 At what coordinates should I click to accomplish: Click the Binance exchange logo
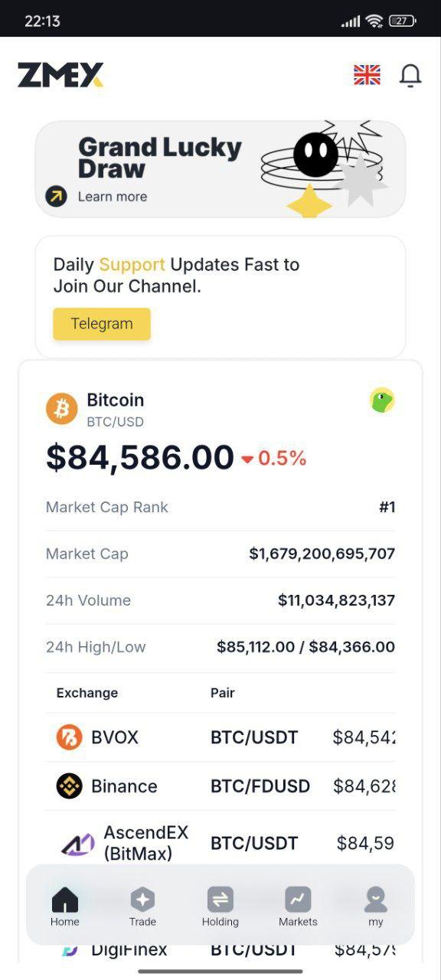(69, 786)
